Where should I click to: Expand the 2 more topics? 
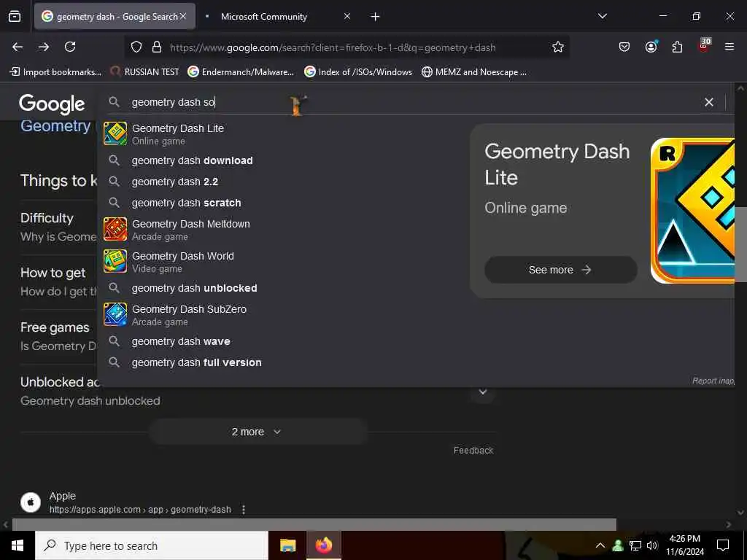point(258,432)
